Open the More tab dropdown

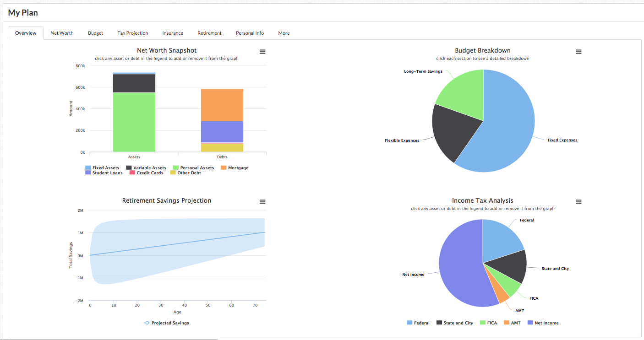pyautogui.click(x=284, y=33)
